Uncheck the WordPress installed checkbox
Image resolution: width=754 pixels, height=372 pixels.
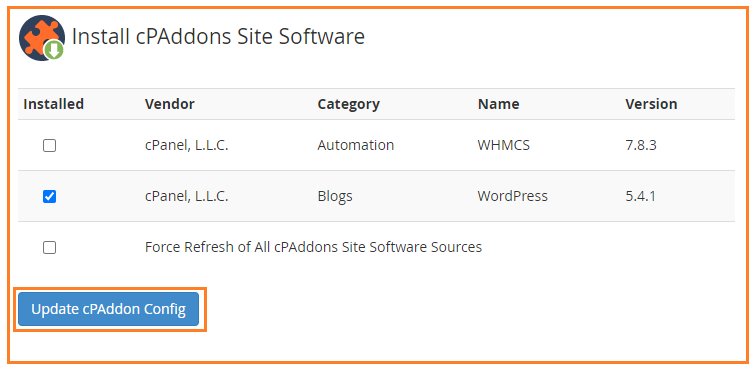click(49, 196)
